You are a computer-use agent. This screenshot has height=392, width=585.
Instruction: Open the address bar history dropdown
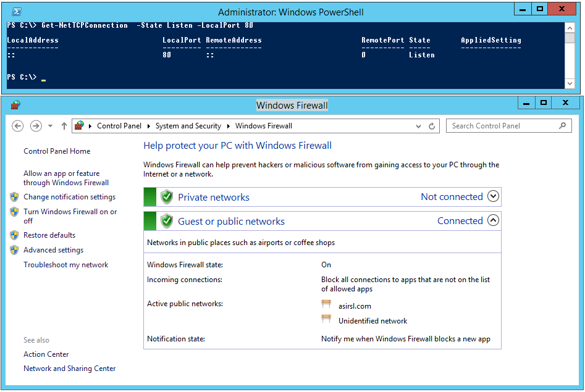[419, 127]
